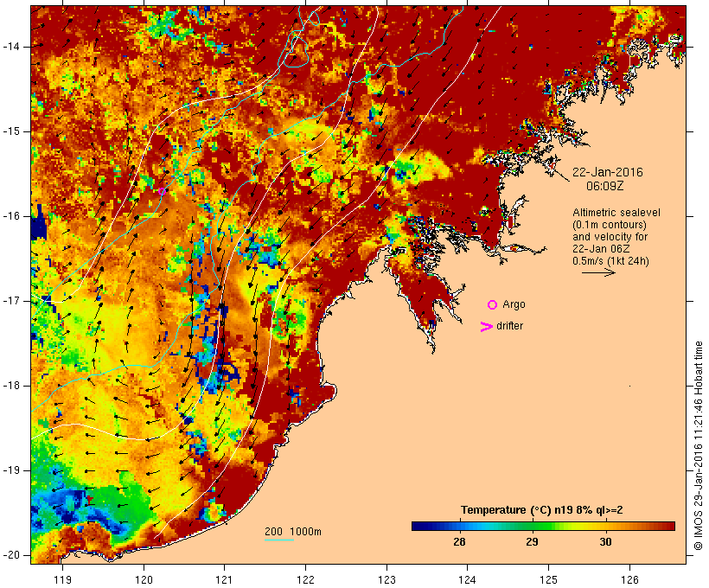Click the 'Argo' legend label
709x588 pixels.
(514, 304)
